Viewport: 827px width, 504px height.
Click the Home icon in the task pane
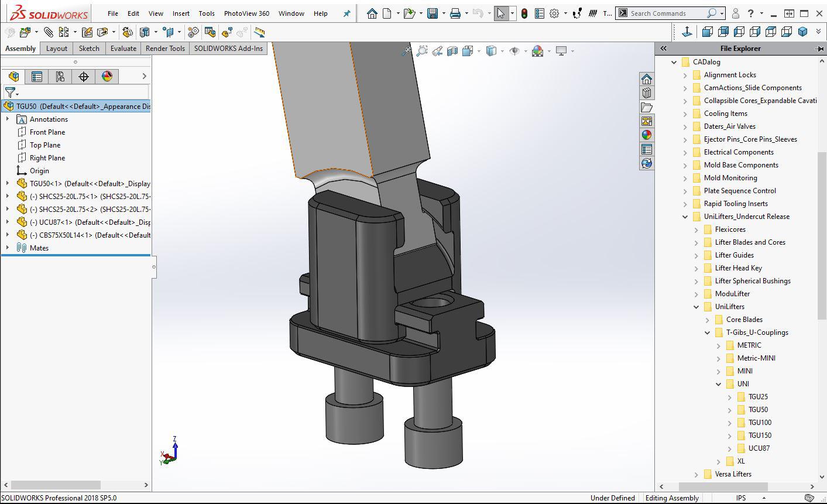(x=647, y=79)
